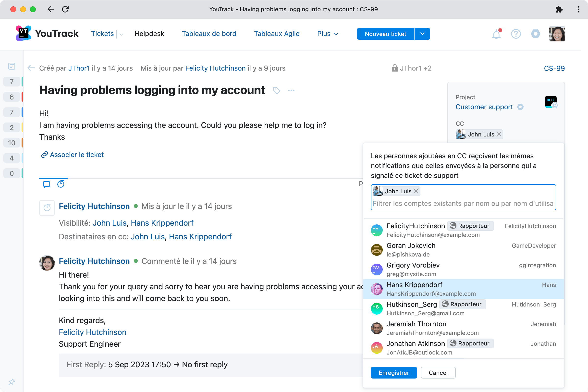The width and height of the screenshot is (588, 392).
Task: Remove John Luis from CC filter field
Action: [416, 191]
